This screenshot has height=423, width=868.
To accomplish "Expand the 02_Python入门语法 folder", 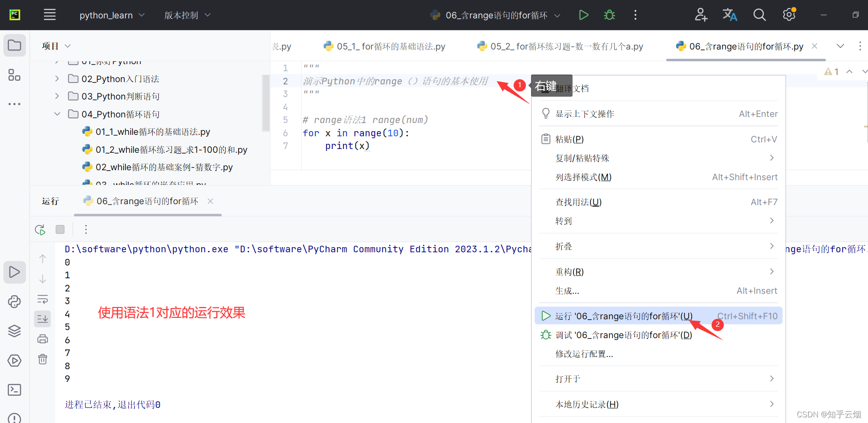I will pos(57,79).
